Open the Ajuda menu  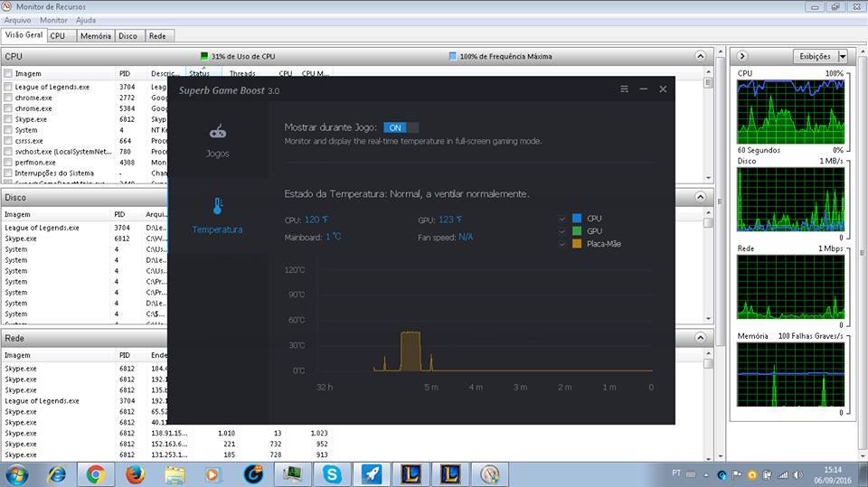click(86, 20)
